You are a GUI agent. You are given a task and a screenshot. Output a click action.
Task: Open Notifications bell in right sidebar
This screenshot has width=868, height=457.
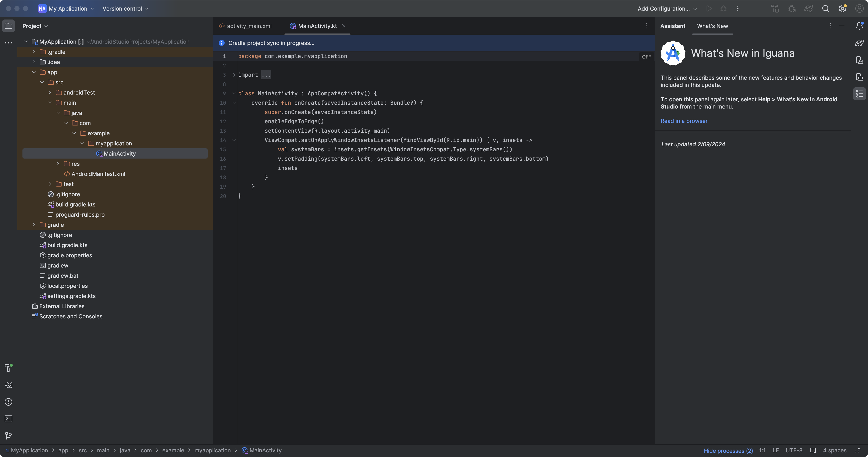pos(859,26)
